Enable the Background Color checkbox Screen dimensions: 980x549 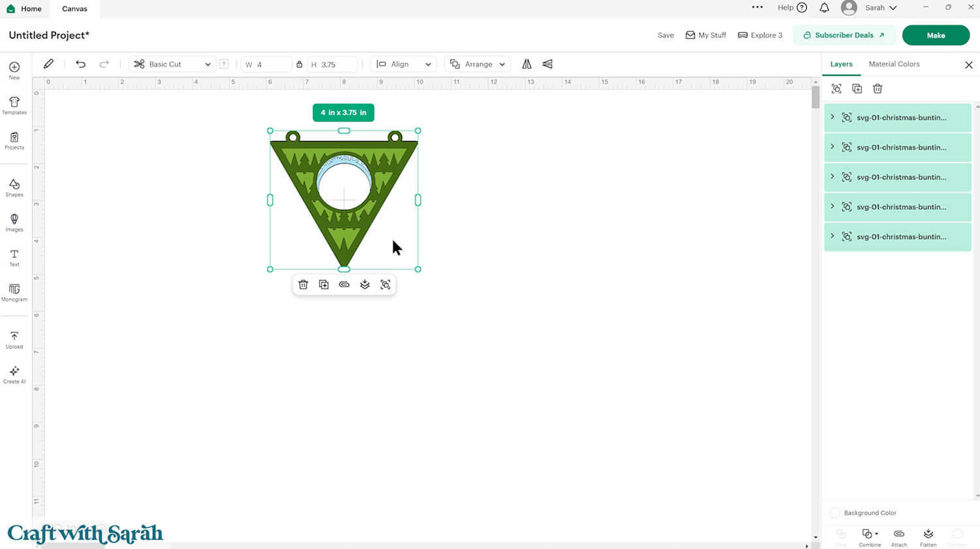834,513
